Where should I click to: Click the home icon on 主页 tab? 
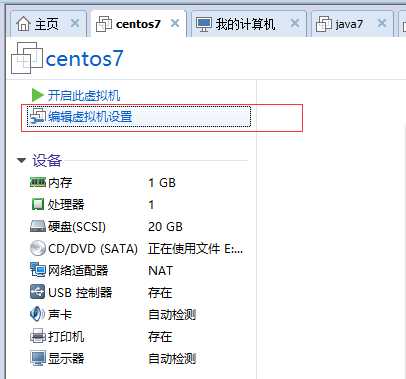[x=23, y=24]
